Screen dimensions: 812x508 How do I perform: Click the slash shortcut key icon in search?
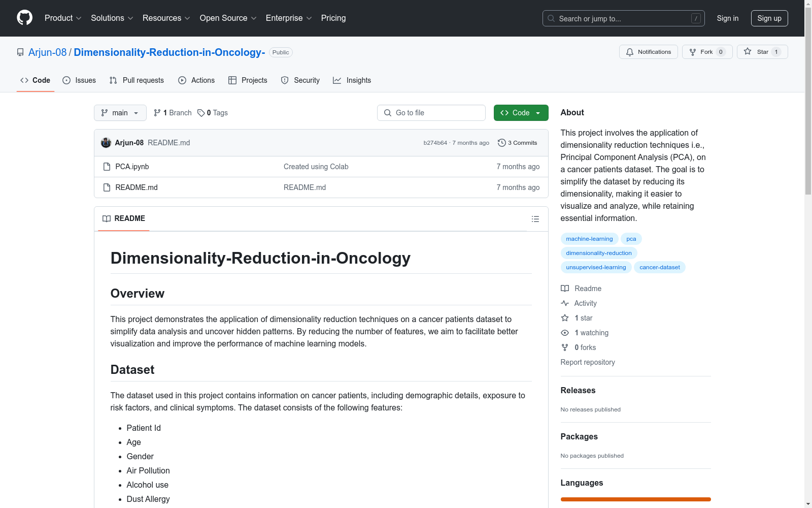pos(696,18)
